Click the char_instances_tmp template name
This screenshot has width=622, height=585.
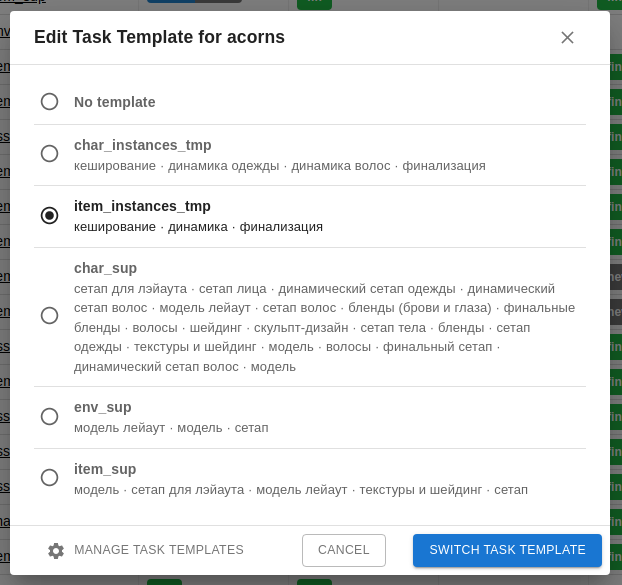[142, 145]
